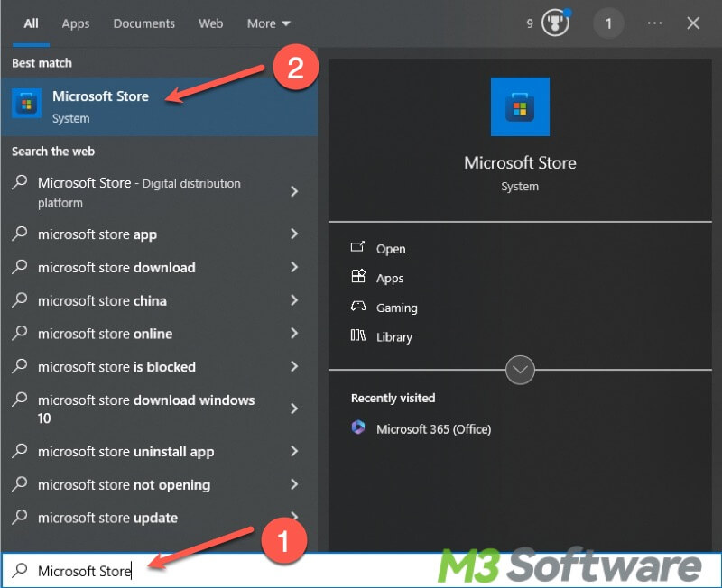Image resolution: width=722 pixels, height=588 pixels.
Task: Open the Apps section of Microsoft Store
Action: click(x=390, y=279)
